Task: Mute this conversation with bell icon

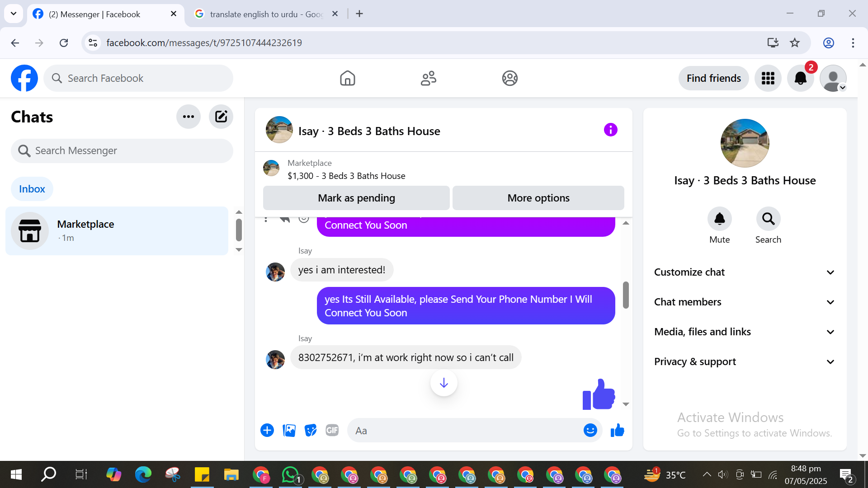Action: 719,219
